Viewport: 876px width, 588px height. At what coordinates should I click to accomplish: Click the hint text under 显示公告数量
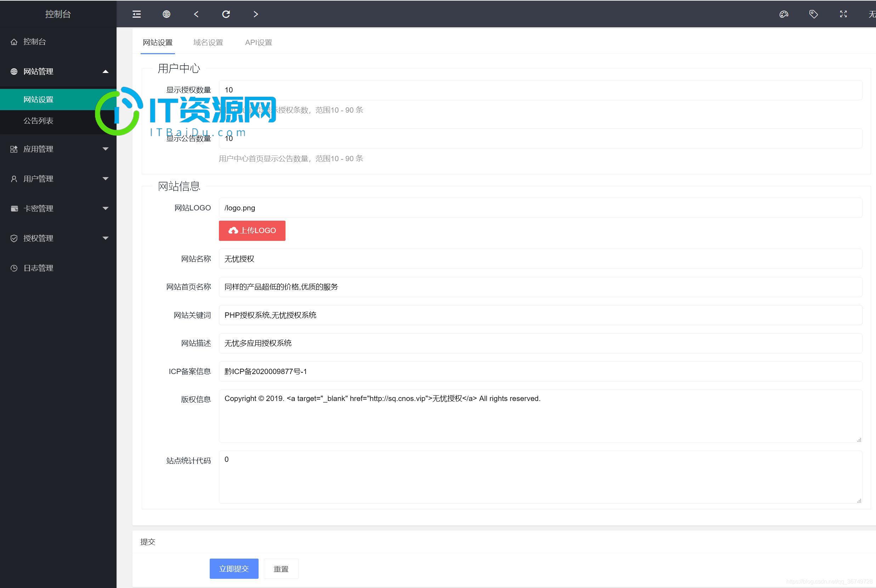291,159
